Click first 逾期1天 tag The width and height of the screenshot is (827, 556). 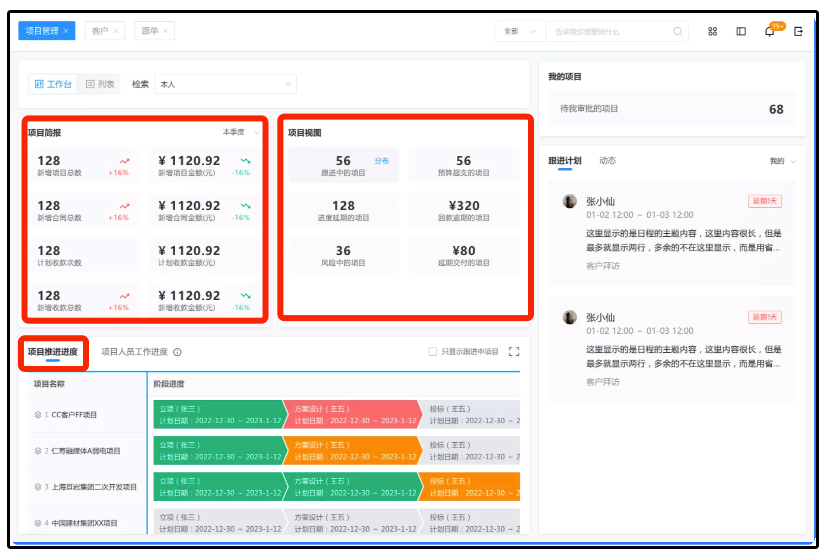(x=765, y=201)
